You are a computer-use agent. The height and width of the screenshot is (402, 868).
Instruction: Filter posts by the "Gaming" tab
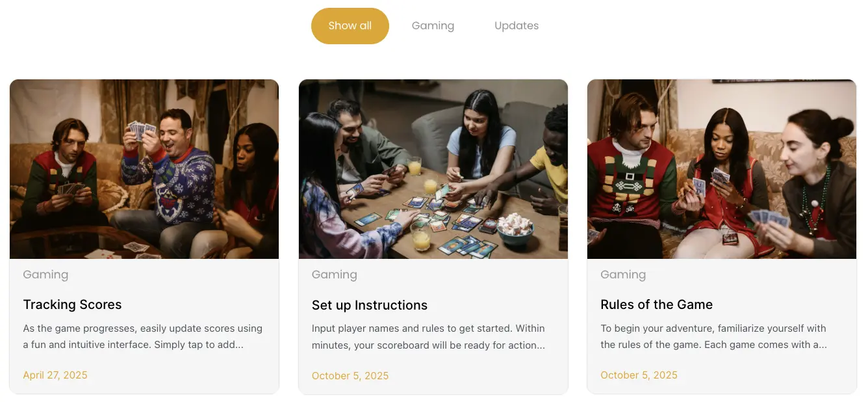point(433,25)
